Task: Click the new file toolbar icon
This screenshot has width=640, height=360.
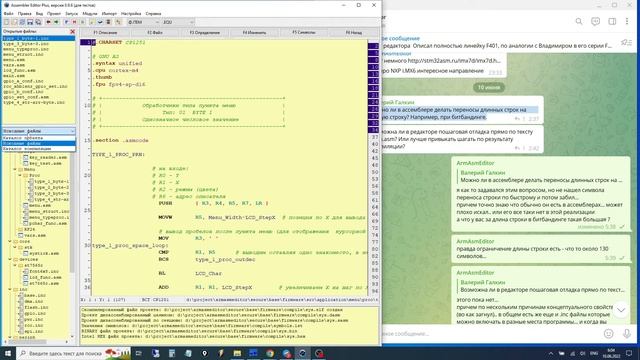Action: tap(6, 22)
